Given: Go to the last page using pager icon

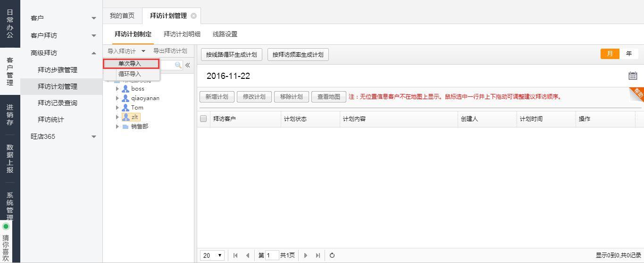Looking at the screenshot, I should point(318,255).
